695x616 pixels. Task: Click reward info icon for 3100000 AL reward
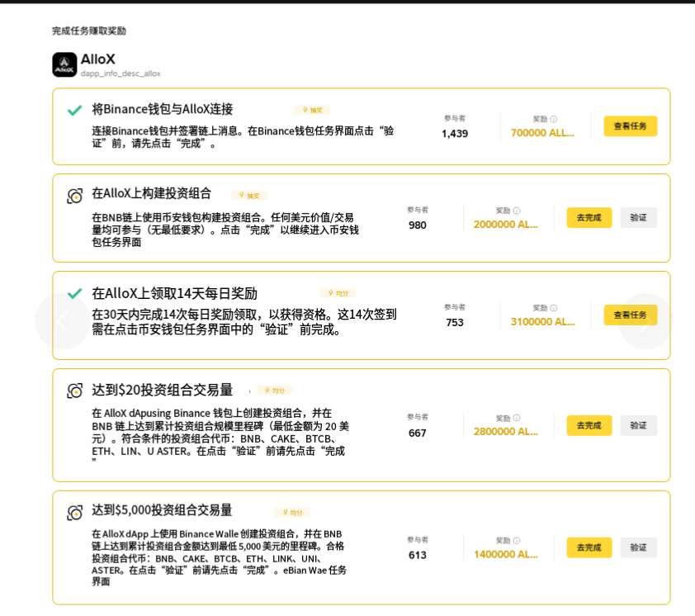click(554, 308)
